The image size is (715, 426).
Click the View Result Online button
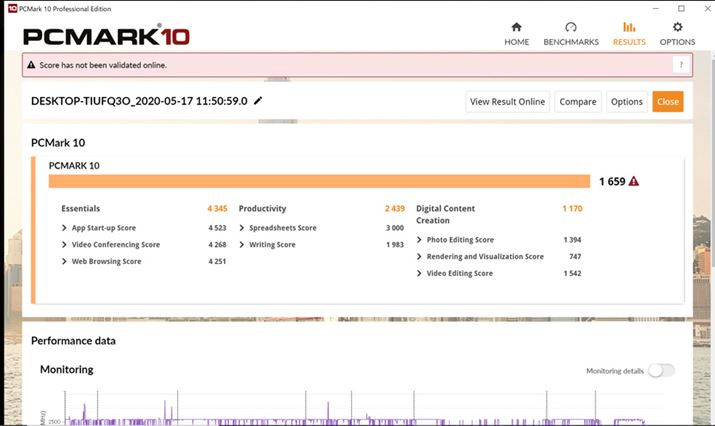point(507,101)
